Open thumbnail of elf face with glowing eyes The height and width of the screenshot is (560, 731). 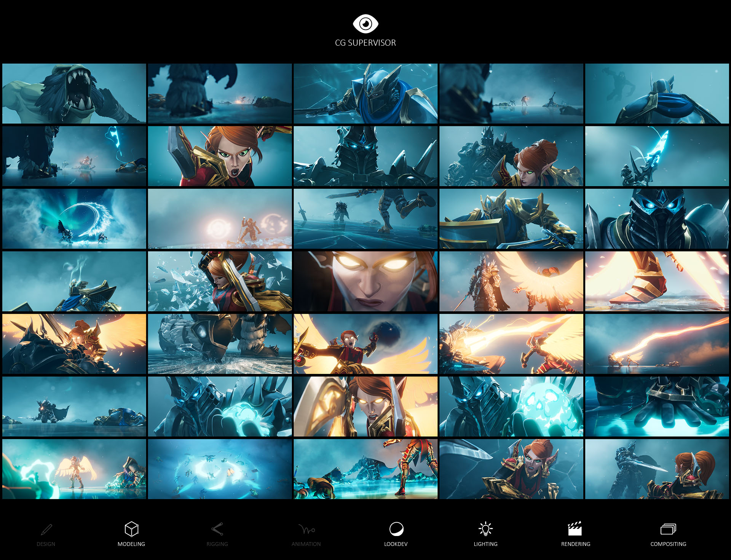(365, 281)
